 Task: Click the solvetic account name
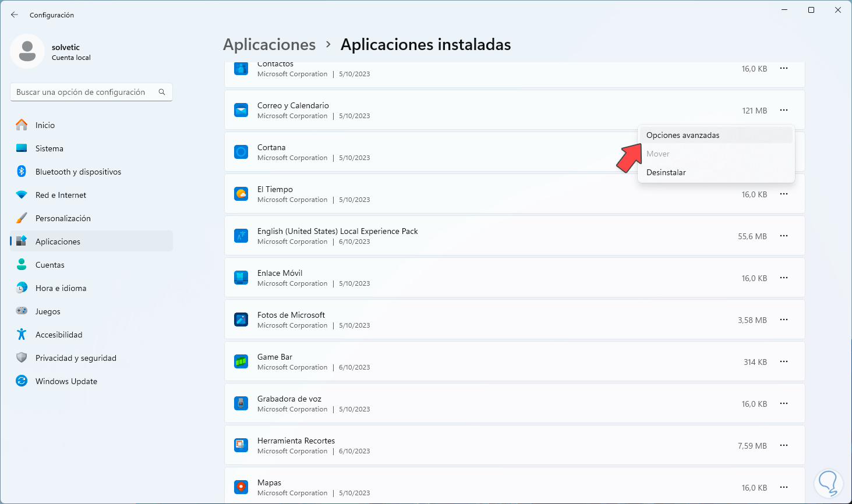coord(66,47)
